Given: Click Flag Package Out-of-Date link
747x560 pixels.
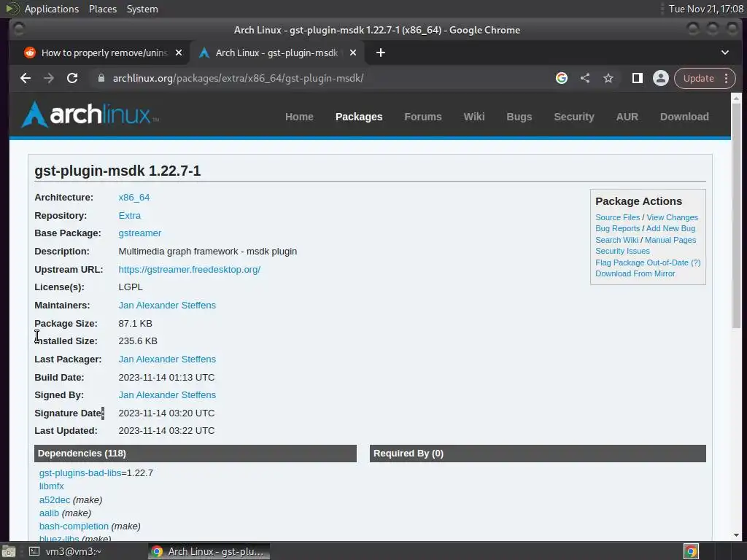Looking at the screenshot, I should click(642, 262).
